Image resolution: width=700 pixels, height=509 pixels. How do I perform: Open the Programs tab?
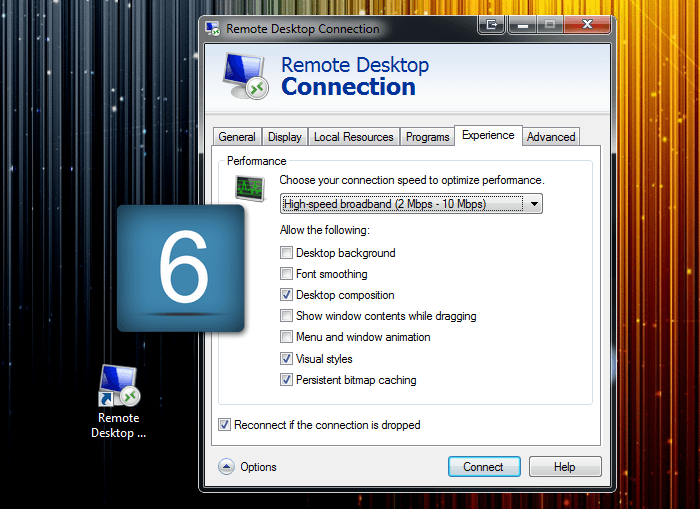click(x=427, y=137)
